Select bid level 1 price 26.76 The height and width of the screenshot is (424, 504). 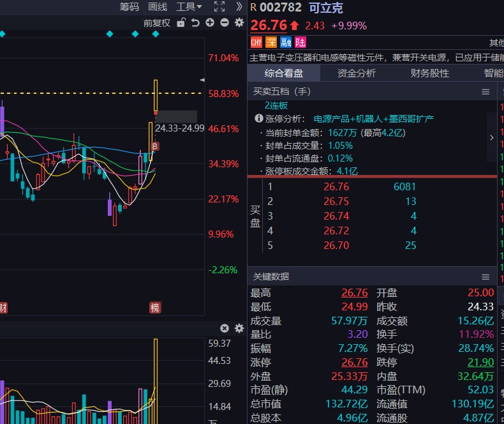[336, 186]
